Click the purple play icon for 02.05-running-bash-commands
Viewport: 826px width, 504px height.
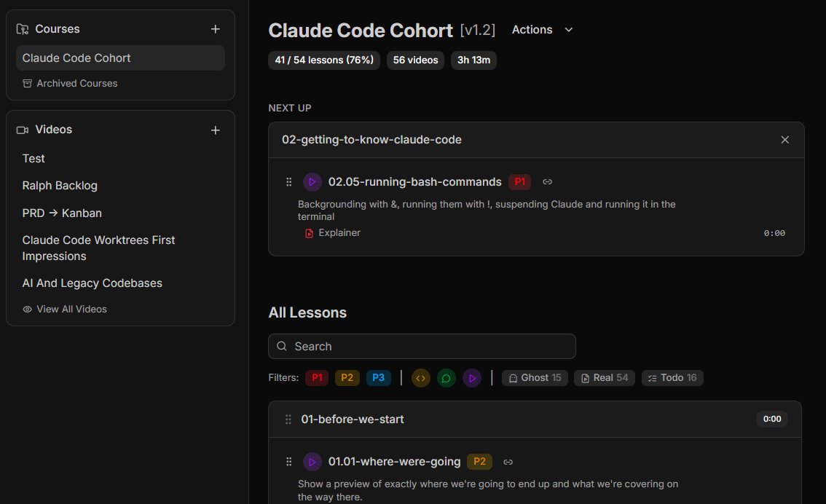point(312,181)
